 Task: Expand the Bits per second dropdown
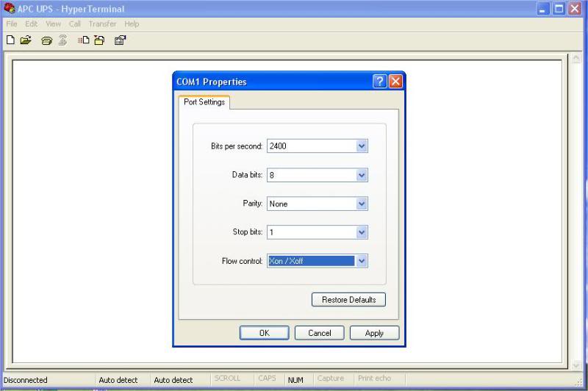point(361,146)
